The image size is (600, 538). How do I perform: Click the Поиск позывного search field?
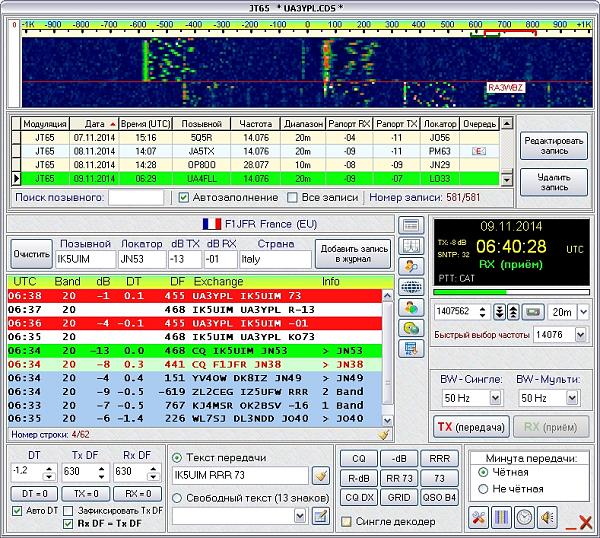click(x=135, y=198)
